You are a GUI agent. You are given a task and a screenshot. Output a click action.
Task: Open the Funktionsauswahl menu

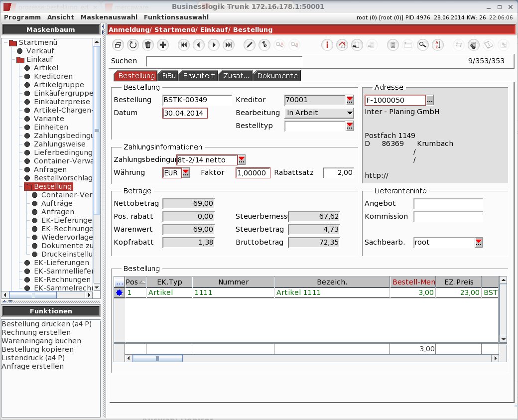(176, 17)
